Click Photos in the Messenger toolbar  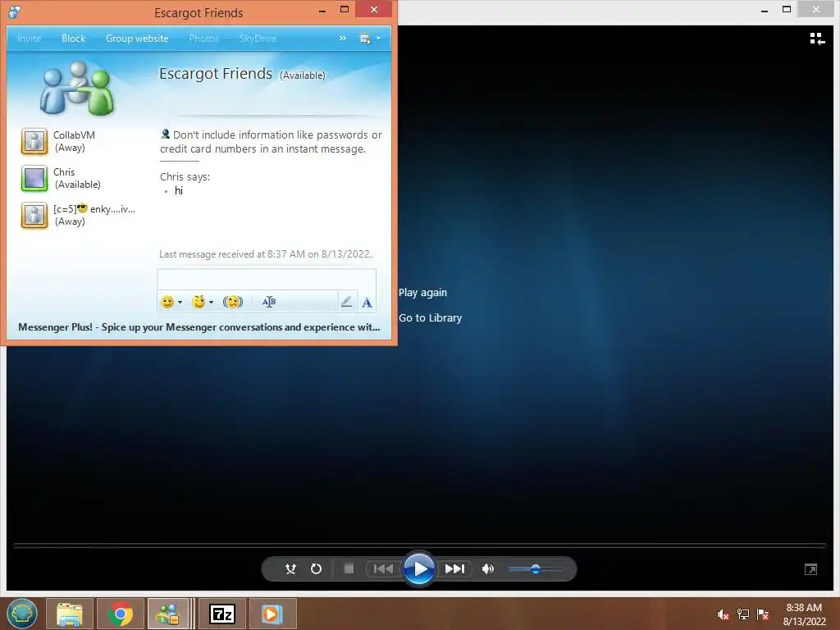[203, 39]
